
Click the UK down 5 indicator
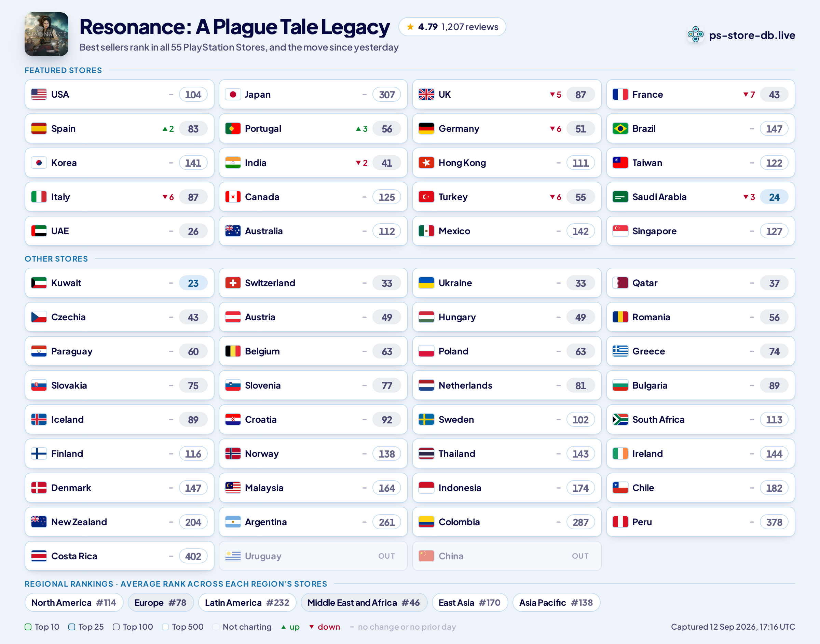click(x=555, y=95)
